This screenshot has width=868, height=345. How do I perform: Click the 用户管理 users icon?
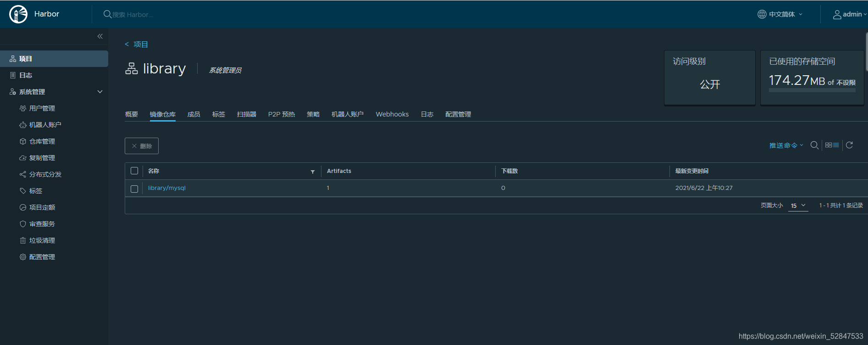[x=23, y=108]
